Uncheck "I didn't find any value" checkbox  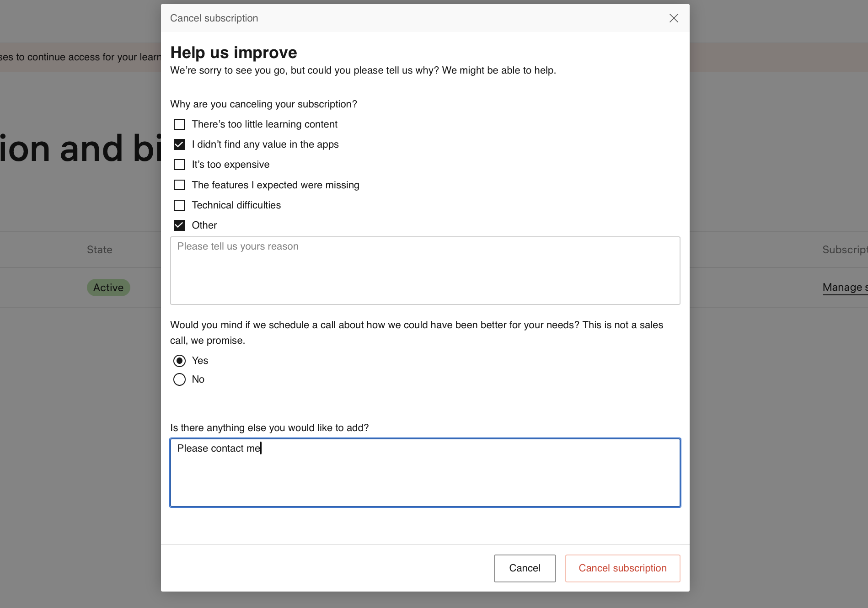(179, 144)
